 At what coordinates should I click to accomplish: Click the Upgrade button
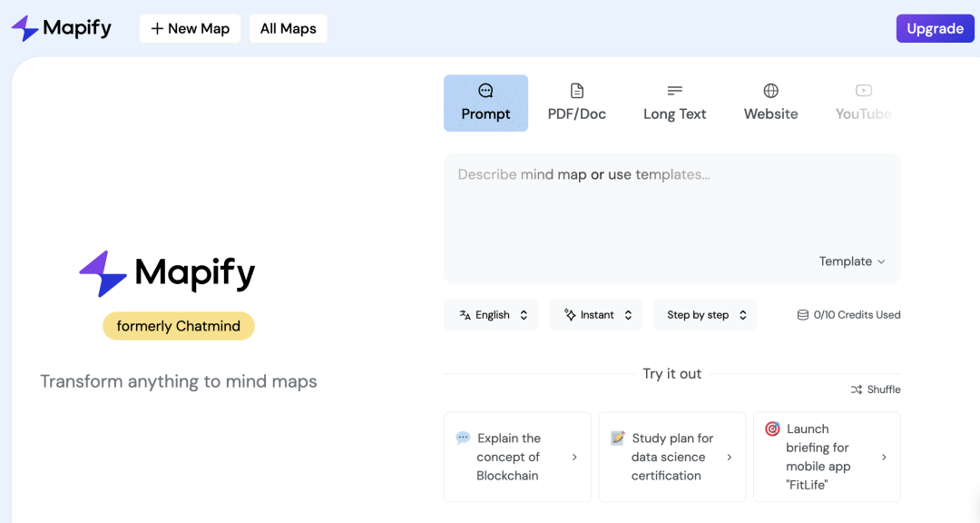(x=935, y=29)
